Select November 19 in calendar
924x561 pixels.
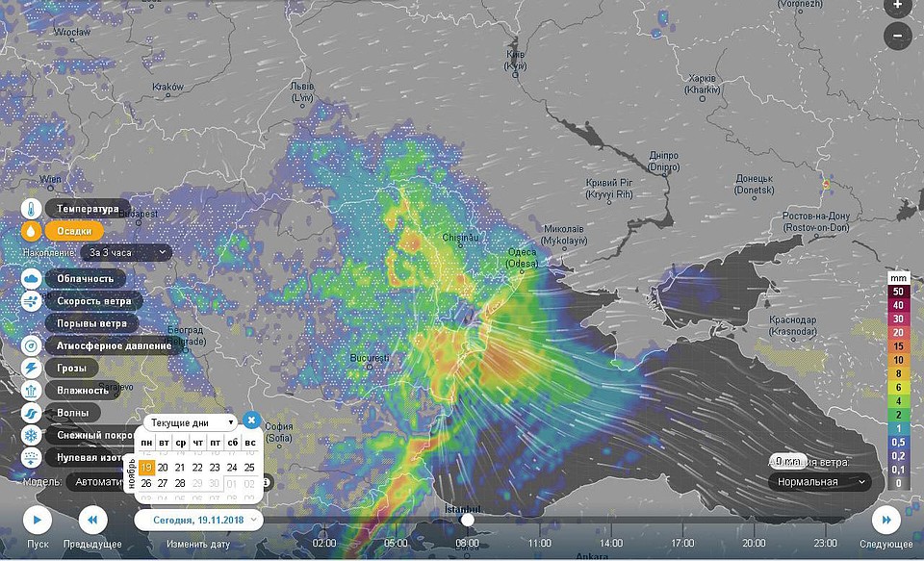coord(146,468)
